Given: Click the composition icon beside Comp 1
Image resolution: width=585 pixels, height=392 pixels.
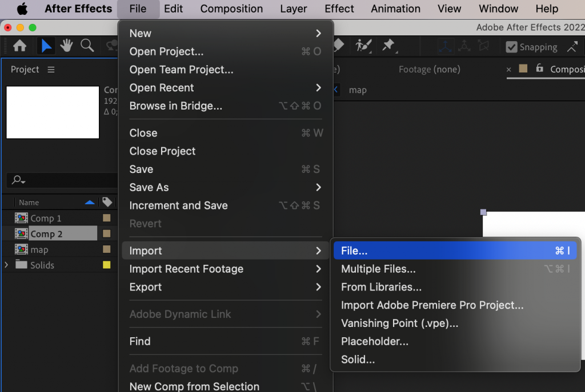Looking at the screenshot, I should (x=21, y=217).
